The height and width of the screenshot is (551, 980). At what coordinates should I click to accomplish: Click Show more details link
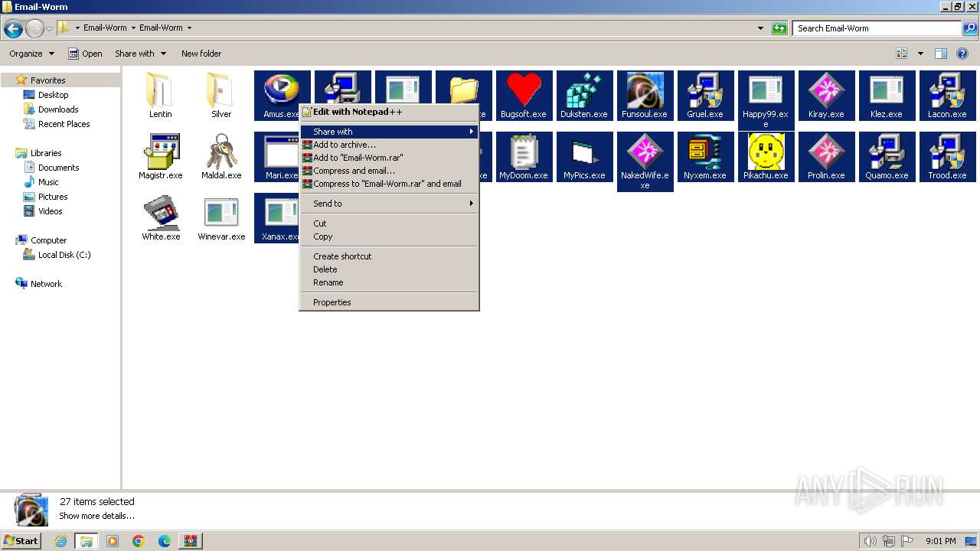(97, 516)
